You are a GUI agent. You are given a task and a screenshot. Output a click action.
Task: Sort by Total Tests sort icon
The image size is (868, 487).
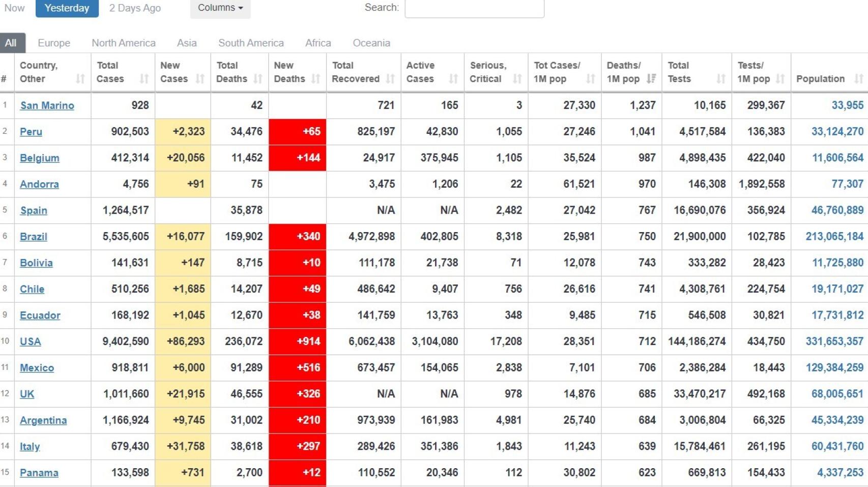click(721, 79)
